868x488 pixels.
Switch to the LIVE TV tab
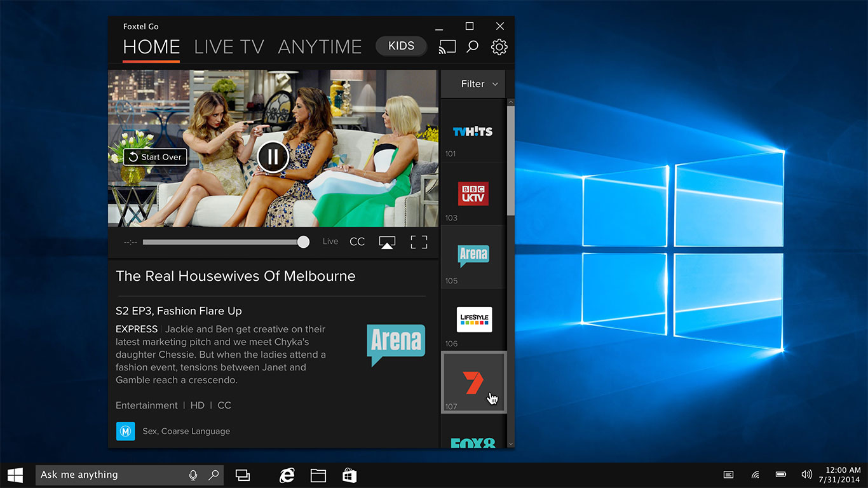click(229, 47)
